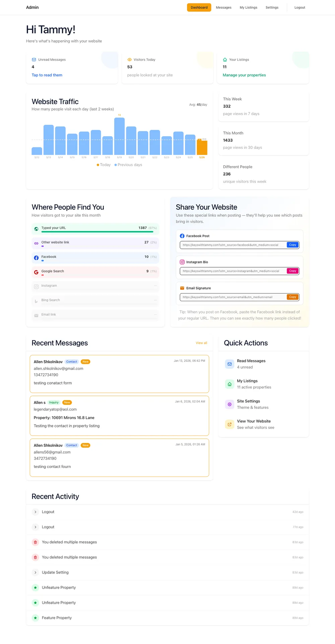The height and width of the screenshot is (644, 335).
Task: Click the star icon on the first Unfeature Property entry
Action: [35, 588]
